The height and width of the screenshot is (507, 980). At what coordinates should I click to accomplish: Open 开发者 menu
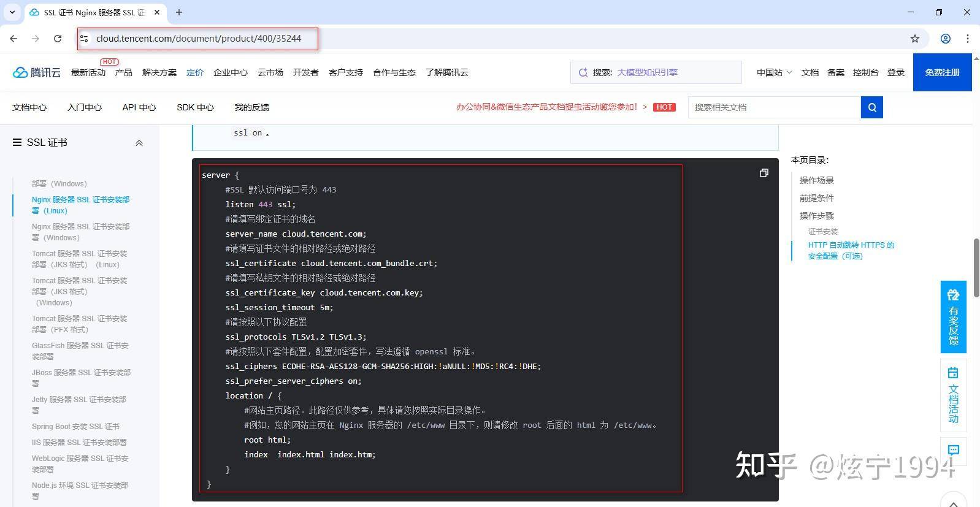pyautogui.click(x=305, y=72)
